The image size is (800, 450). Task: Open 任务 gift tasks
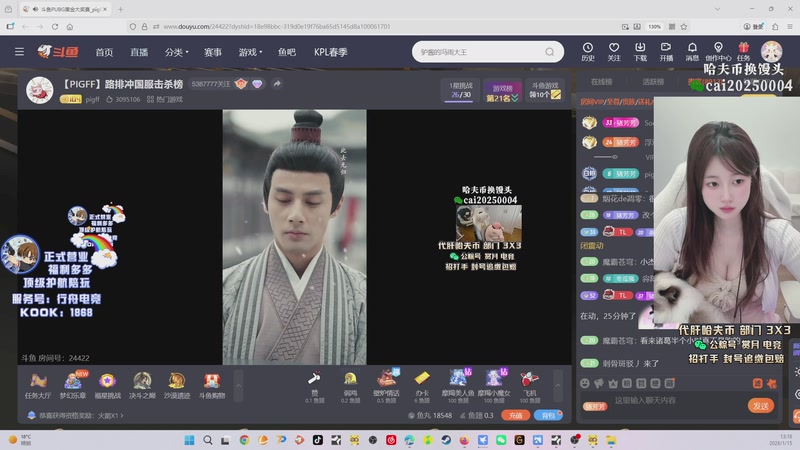pos(743,52)
